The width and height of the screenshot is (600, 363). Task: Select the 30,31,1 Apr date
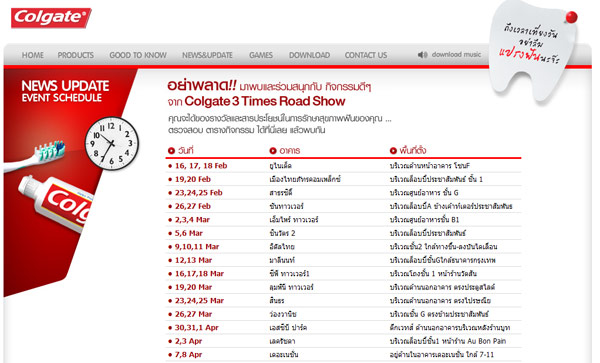pos(196,328)
